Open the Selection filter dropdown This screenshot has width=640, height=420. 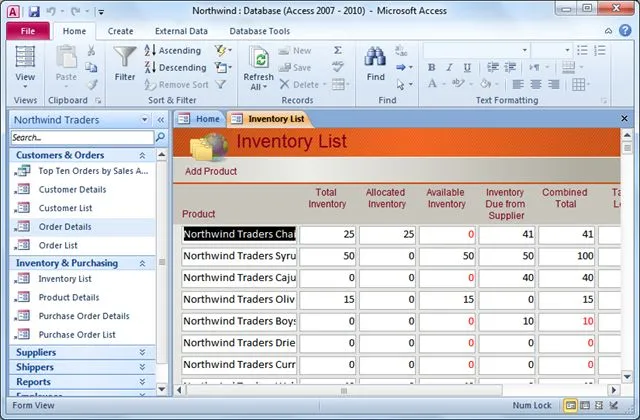(x=223, y=51)
